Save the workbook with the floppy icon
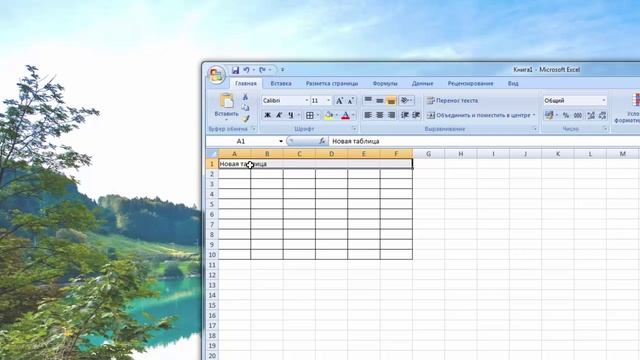Image resolution: width=640 pixels, height=360 pixels. 236,70
